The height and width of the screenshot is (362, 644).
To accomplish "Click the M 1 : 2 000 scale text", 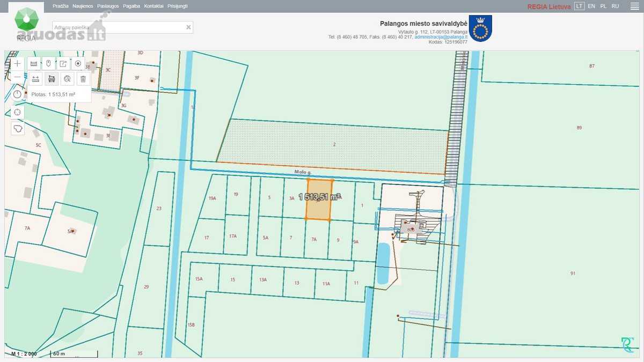I will 24,353.
